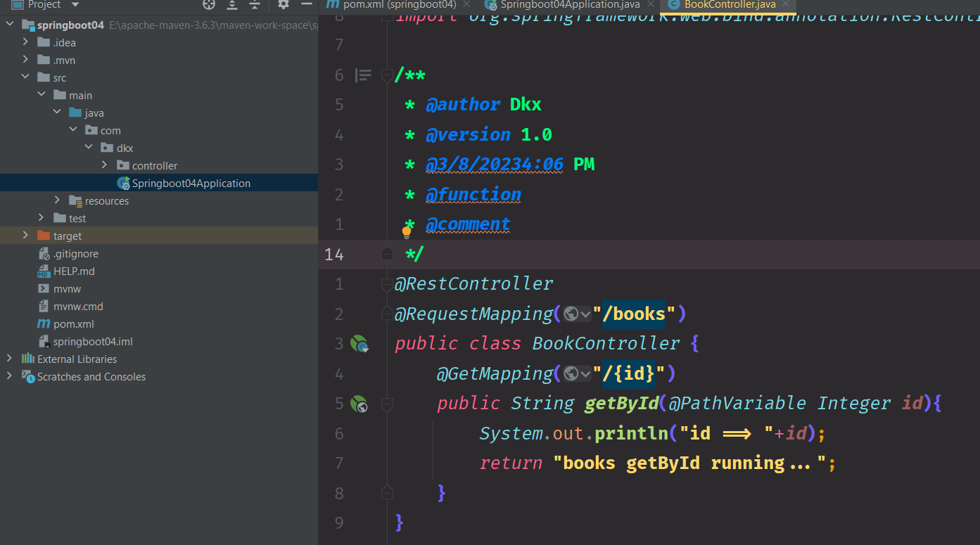The width and height of the screenshot is (980, 545).
Task: Click the Select Opened File locate icon
Action: point(209,4)
